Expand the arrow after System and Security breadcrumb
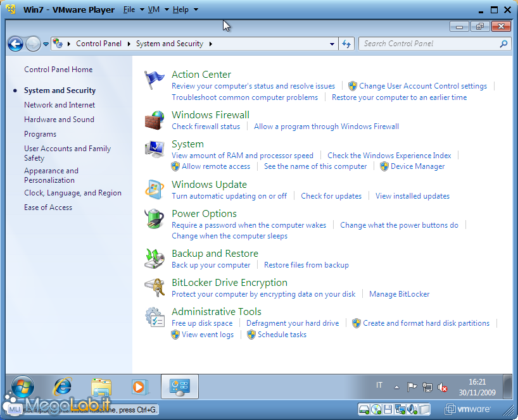 210,44
